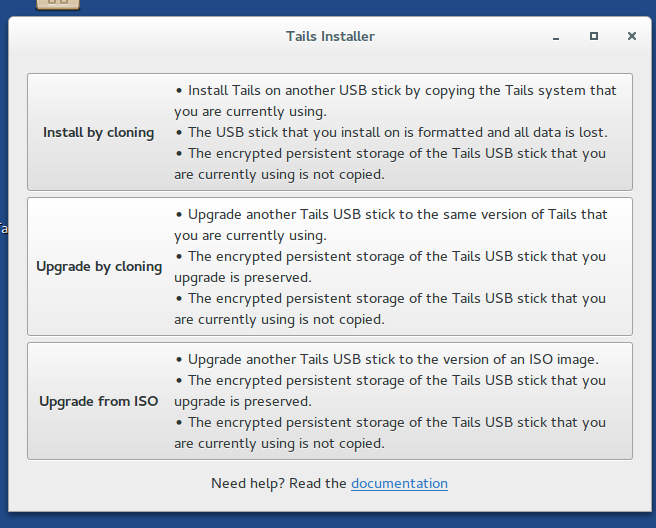The image size is (656, 528).
Task: Click 'upgrade is preserved' text under Upgrade from ISO
Action: tap(243, 401)
